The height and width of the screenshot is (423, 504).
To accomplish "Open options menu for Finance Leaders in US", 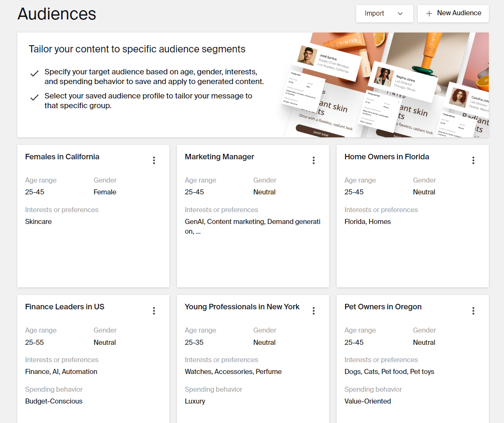I will pyautogui.click(x=154, y=311).
